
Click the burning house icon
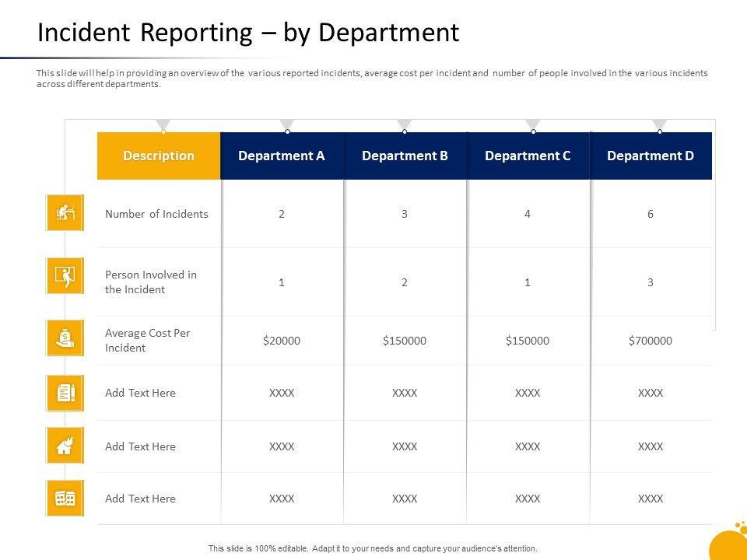[65, 446]
